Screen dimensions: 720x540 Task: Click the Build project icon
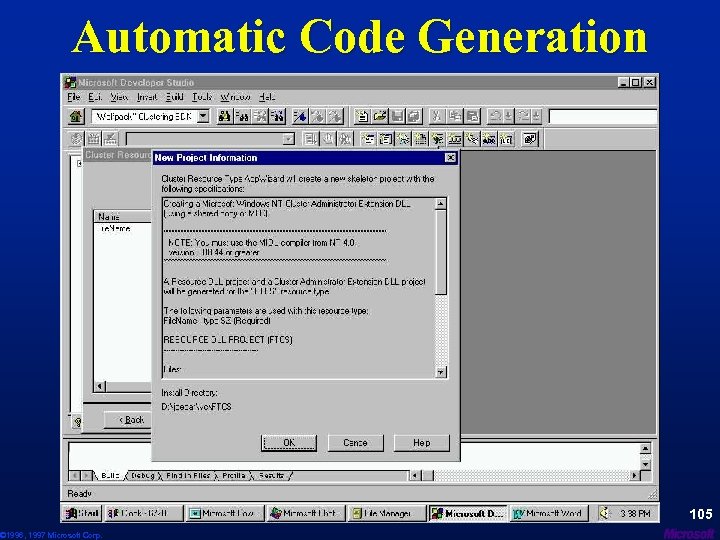coord(94,139)
